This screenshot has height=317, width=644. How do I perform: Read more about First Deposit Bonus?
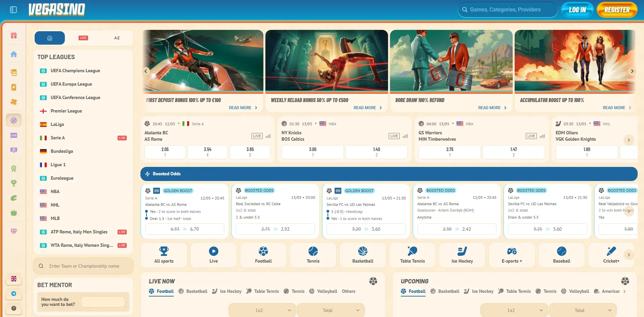pos(243,108)
